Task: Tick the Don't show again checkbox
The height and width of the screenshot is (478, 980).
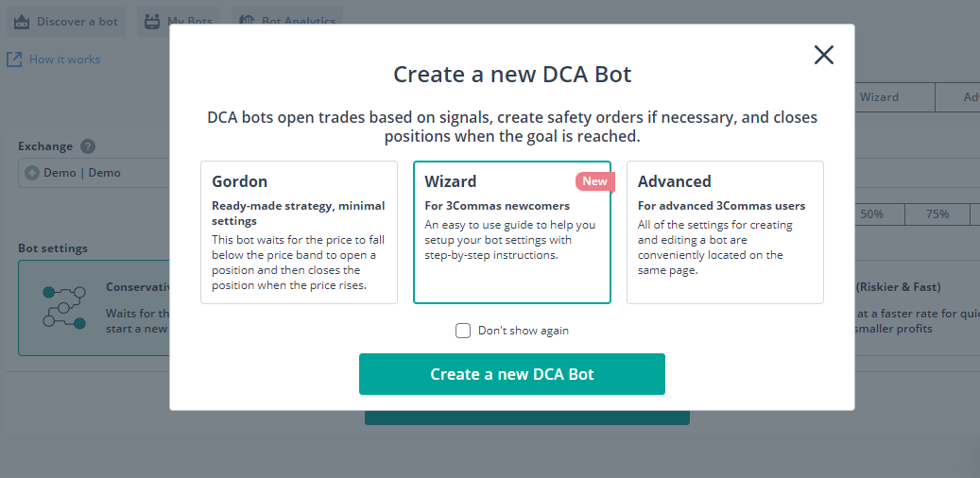Action: (x=463, y=331)
